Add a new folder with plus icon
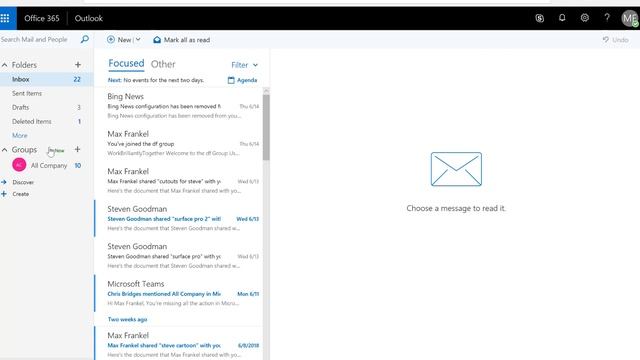This screenshot has width=640, height=360. (78, 64)
